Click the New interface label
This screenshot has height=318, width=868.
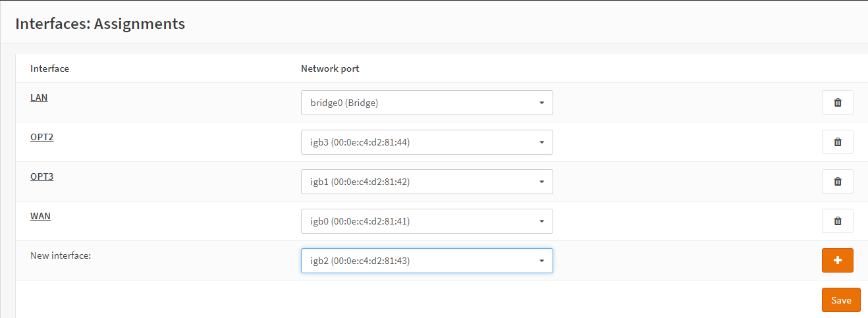[x=61, y=255]
